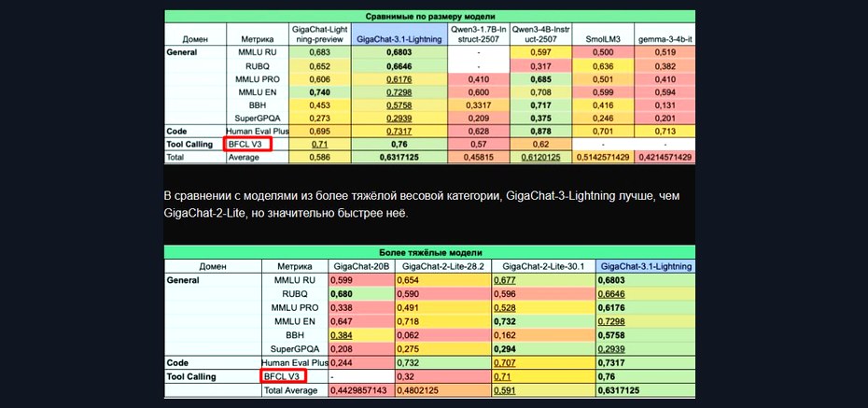Click the SmolLM3 average 0,5142571429
This screenshot has height=408, width=868.
[x=603, y=157]
